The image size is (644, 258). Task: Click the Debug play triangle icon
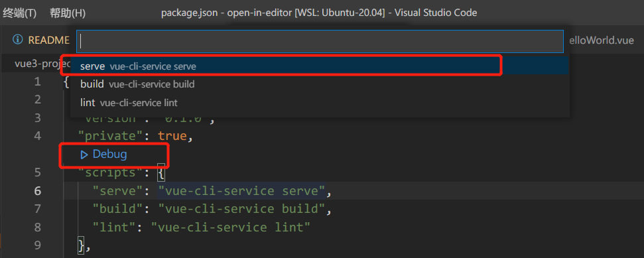coord(84,155)
